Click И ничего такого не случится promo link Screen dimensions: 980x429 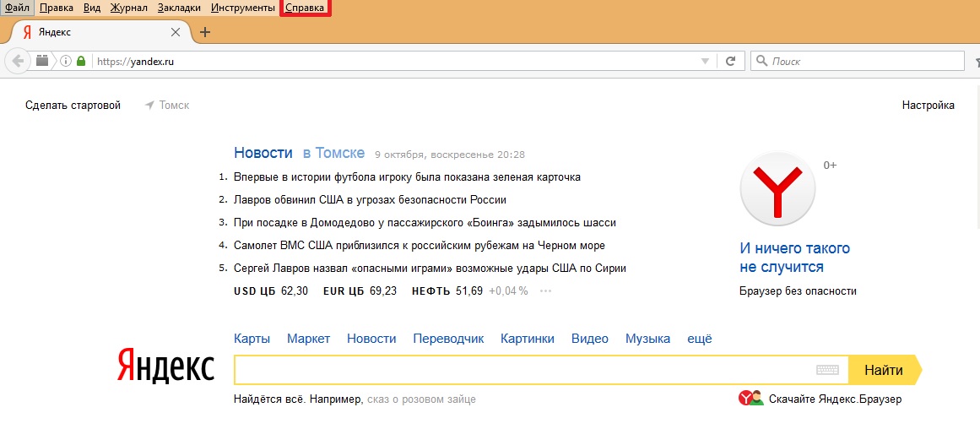coord(794,258)
